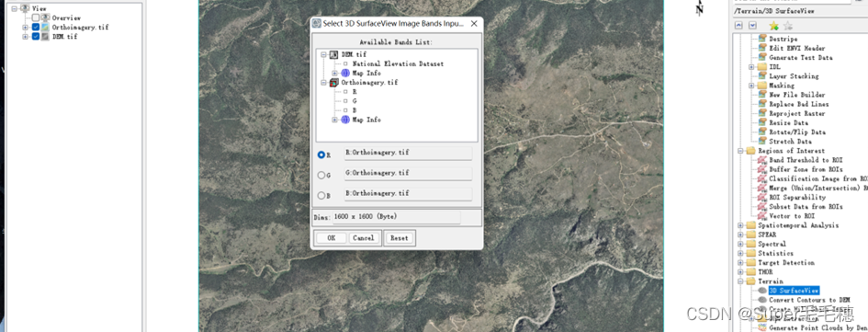Screen dimensions: 868x332
Task: Close the Select 3D SurfaceView dialog
Action: [474, 24]
